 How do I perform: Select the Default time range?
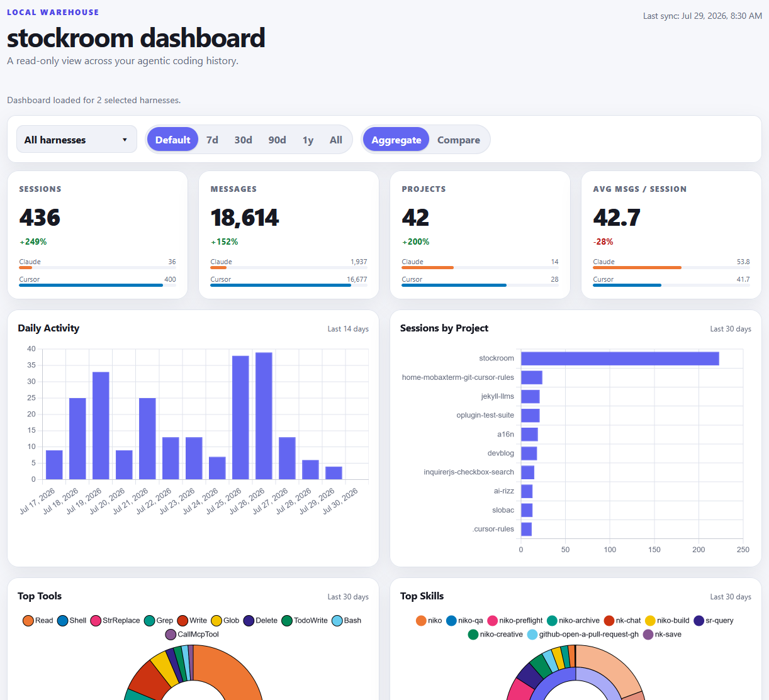[x=172, y=140]
